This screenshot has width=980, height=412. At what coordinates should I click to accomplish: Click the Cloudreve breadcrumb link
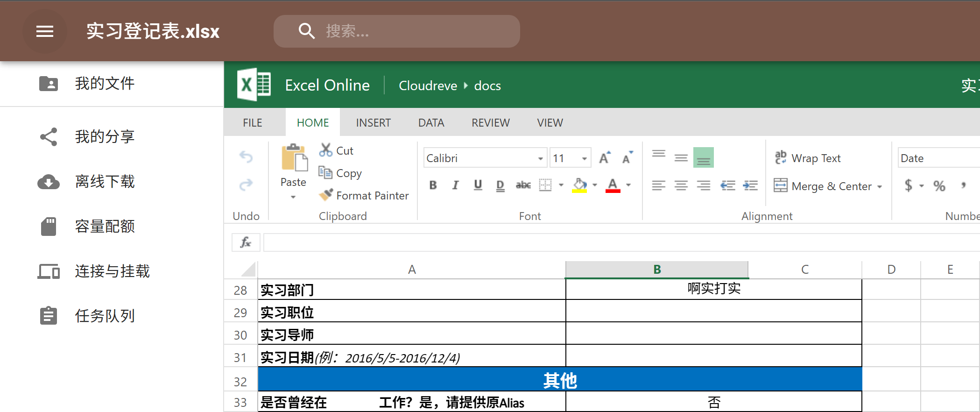tap(428, 85)
